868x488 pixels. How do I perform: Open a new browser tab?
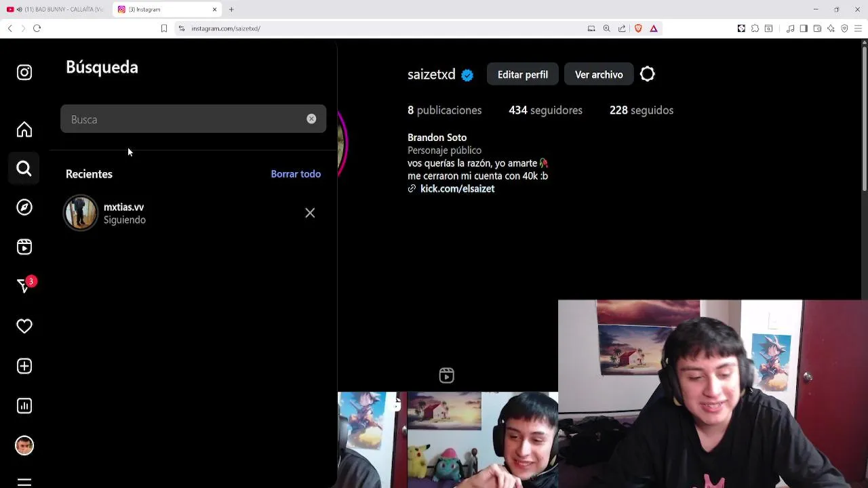point(231,9)
